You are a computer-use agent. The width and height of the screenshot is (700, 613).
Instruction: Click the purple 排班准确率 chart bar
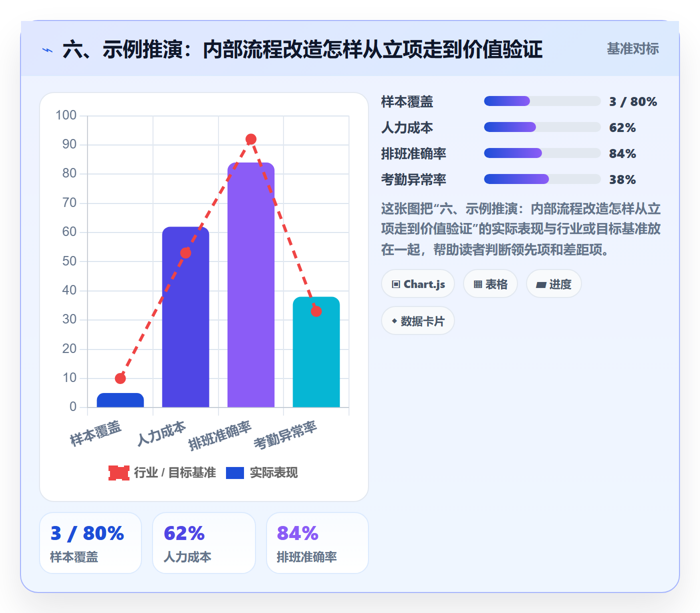click(x=251, y=285)
